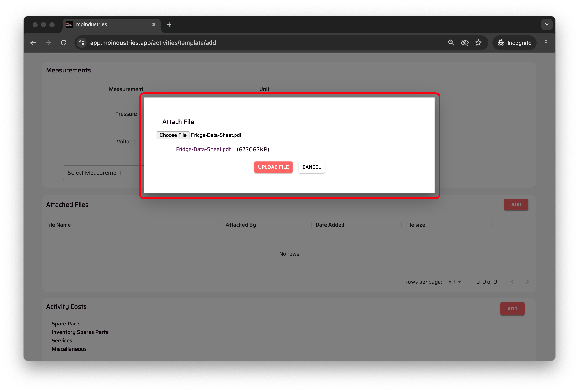Viewport: 579px width, 392px height.
Task: Click the zoom magnifier icon in address bar
Action: point(451,43)
